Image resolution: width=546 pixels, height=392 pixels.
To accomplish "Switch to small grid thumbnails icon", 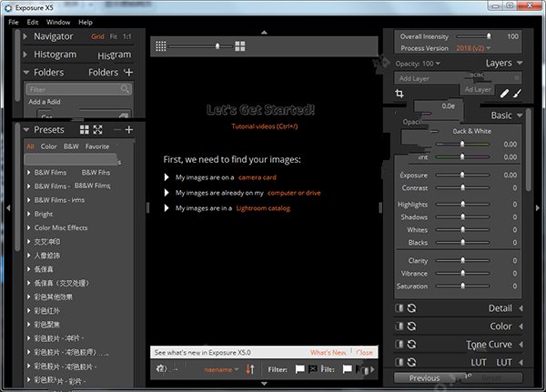I will (x=160, y=46).
